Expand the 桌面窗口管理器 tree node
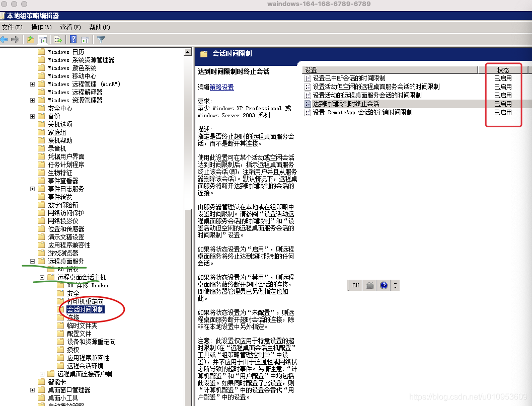The width and height of the screenshot is (532, 406). tap(32, 390)
